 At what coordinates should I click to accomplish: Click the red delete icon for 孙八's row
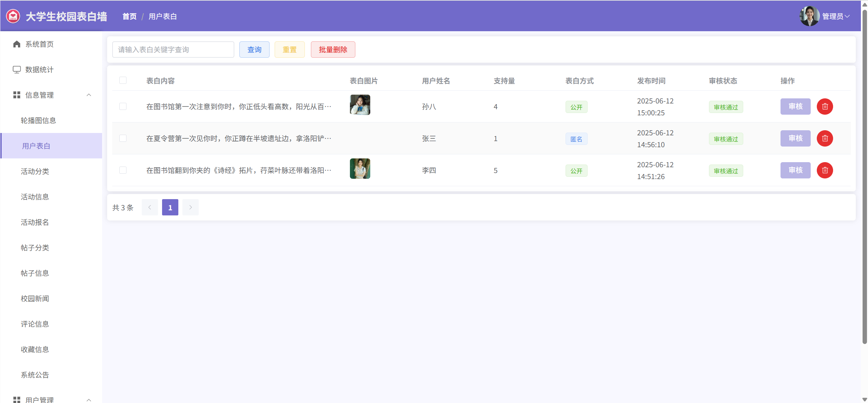pos(825,107)
